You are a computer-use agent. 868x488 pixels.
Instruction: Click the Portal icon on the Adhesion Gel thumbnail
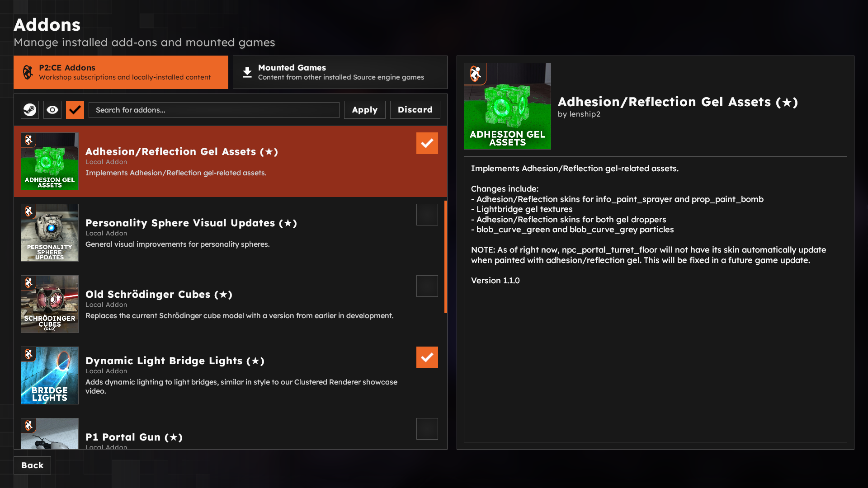[x=29, y=141]
